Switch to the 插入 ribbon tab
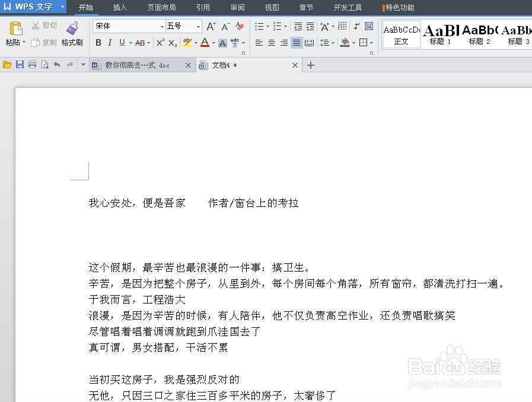The height and width of the screenshot is (402, 532). coord(120,8)
